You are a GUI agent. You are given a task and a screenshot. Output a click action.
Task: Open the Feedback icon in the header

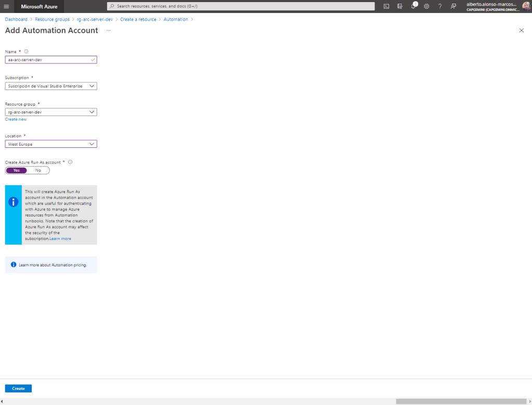pos(453,6)
